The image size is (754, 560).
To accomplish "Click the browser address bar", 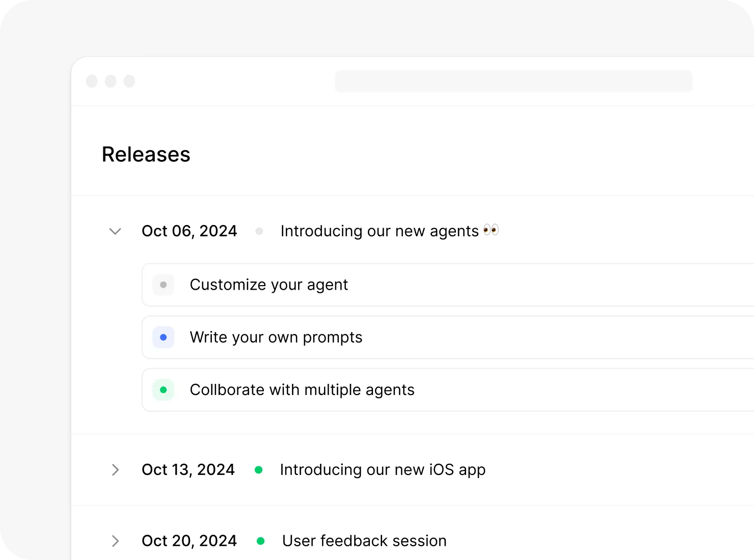I will [514, 81].
